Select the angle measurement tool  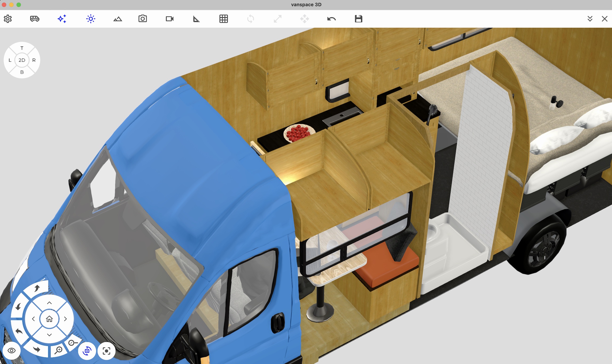click(x=196, y=19)
